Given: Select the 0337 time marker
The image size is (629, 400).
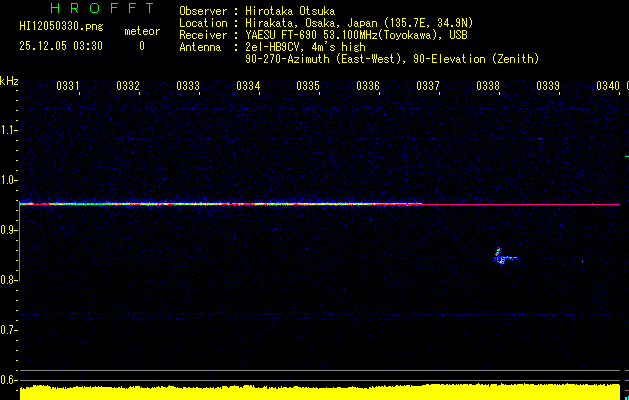Looking at the screenshot, I should tap(428, 86).
